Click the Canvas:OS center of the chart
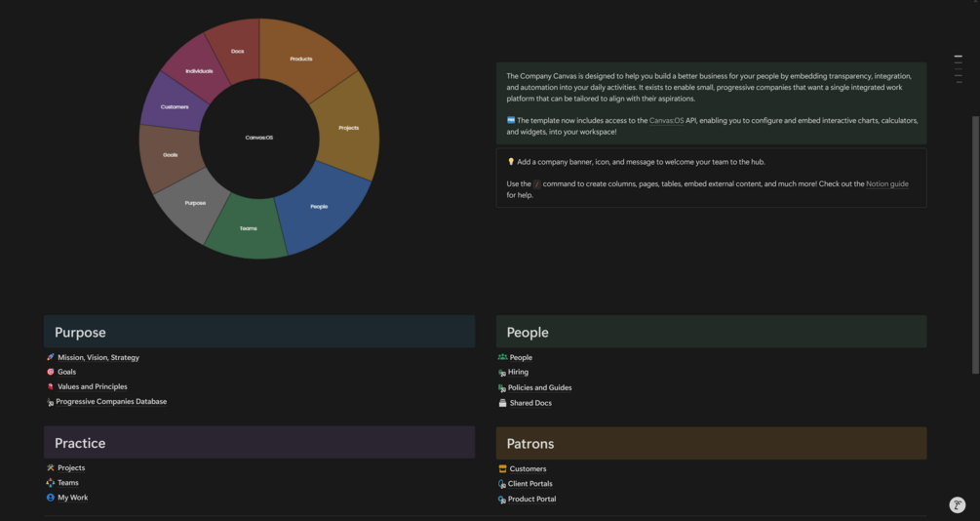 pos(259,138)
